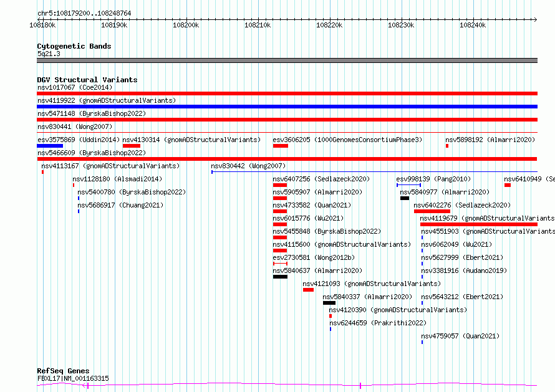The height and width of the screenshot is (392, 555).
Task: Click the blue bar under esv3575869
Action: tap(50, 146)
